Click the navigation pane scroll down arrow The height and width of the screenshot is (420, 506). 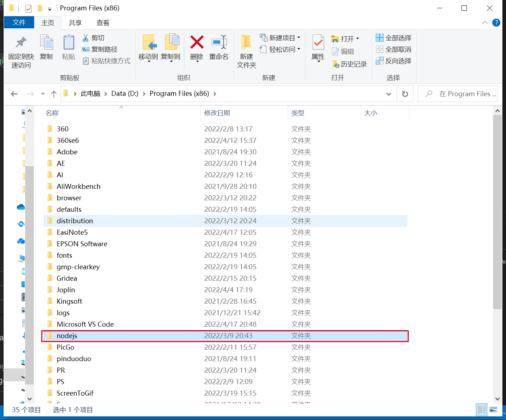coord(29,398)
